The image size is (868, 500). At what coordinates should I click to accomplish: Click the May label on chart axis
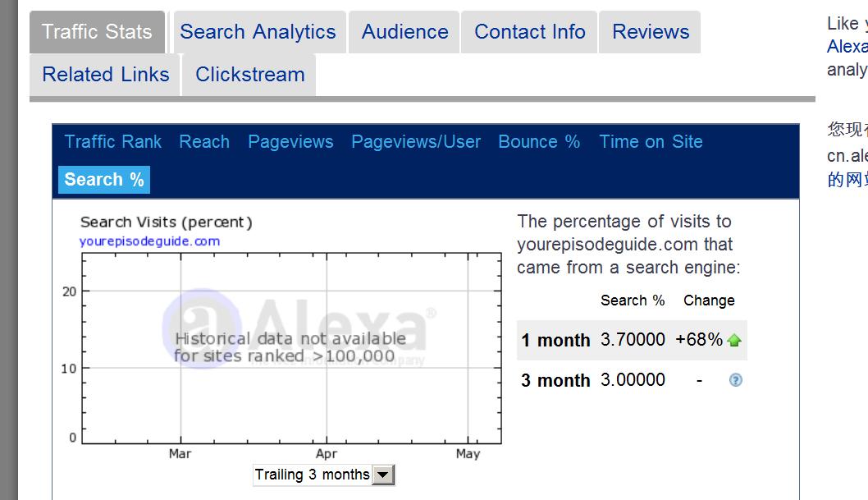tap(468, 454)
